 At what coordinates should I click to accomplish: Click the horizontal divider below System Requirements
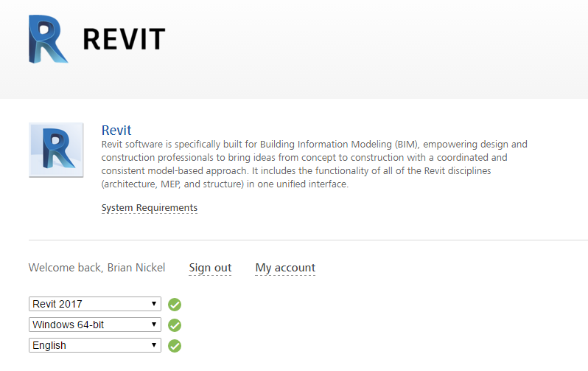(x=308, y=240)
